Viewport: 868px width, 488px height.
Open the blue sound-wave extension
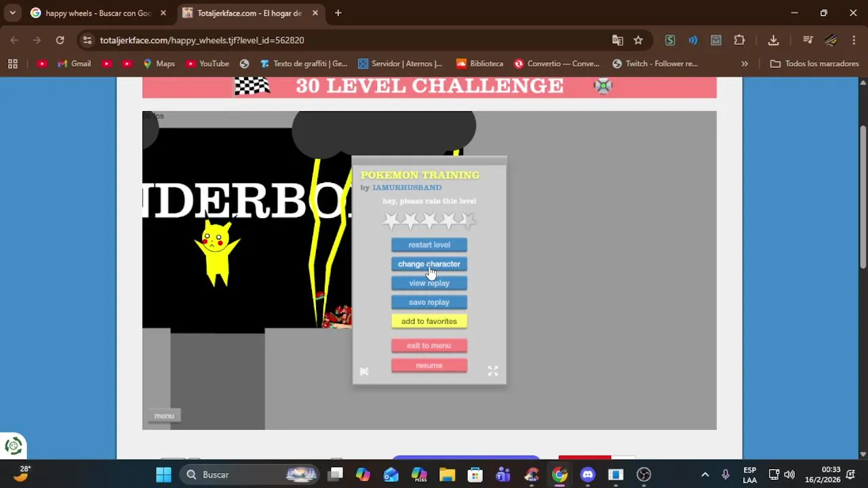point(692,40)
